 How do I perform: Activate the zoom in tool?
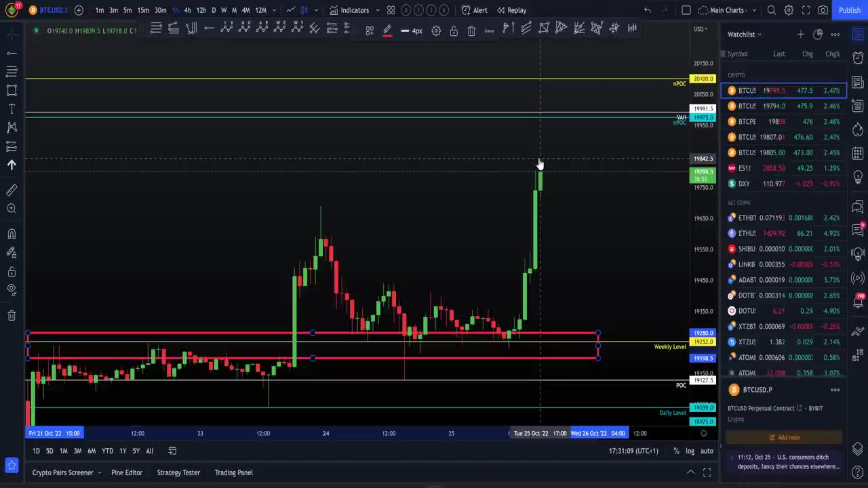12,209
